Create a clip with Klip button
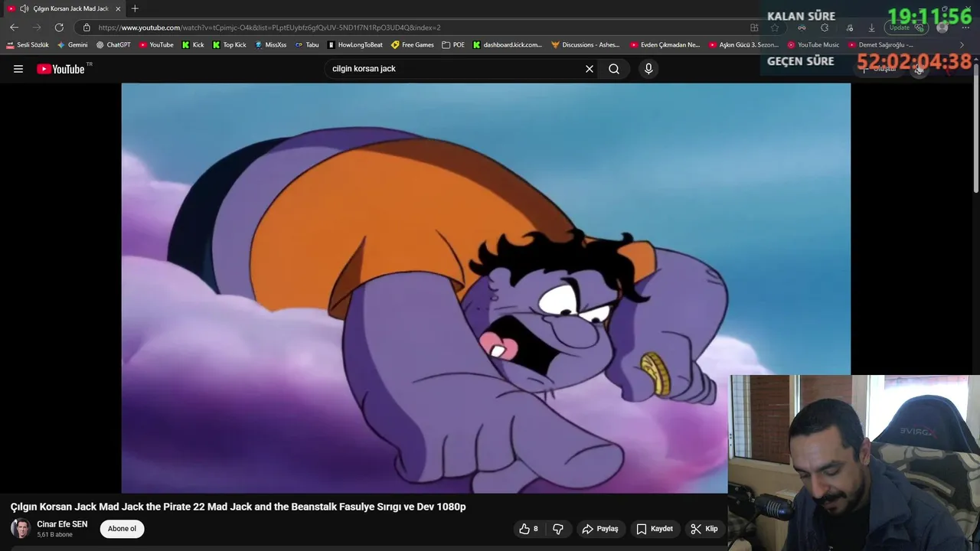 (704, 529)
